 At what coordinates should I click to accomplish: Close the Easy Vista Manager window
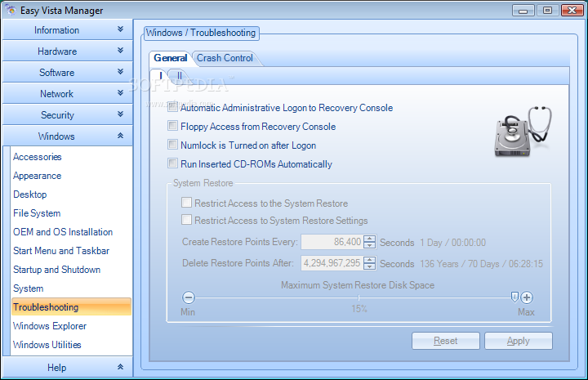(572, 10)
